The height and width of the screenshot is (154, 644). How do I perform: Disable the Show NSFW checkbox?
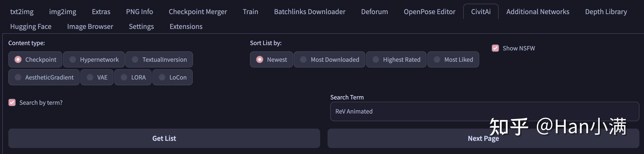pyautogui.click(x=495, y=48)
